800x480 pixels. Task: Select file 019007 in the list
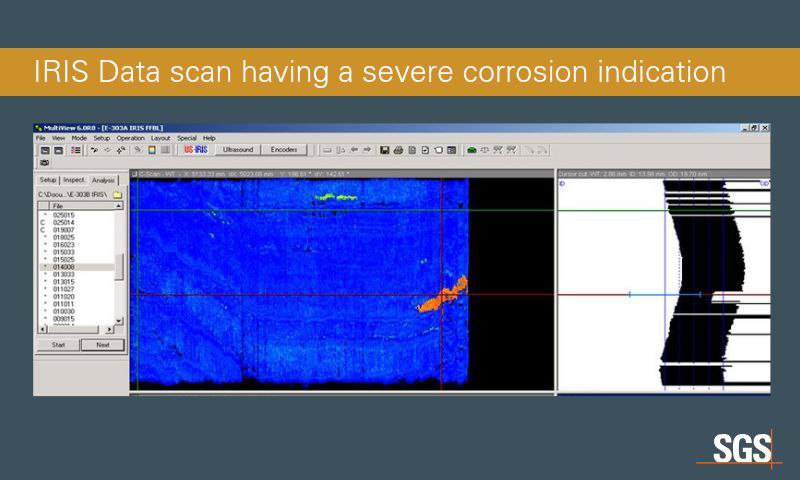tap(64, 230)
